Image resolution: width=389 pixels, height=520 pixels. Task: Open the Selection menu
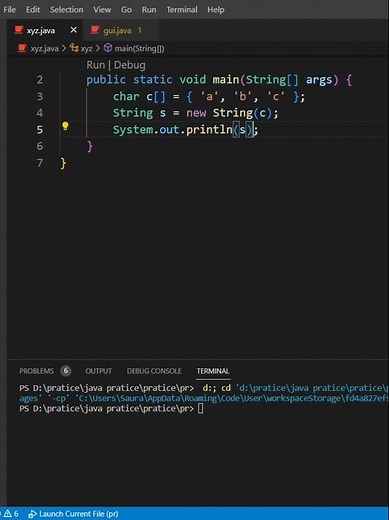click(x=66, y=10)
